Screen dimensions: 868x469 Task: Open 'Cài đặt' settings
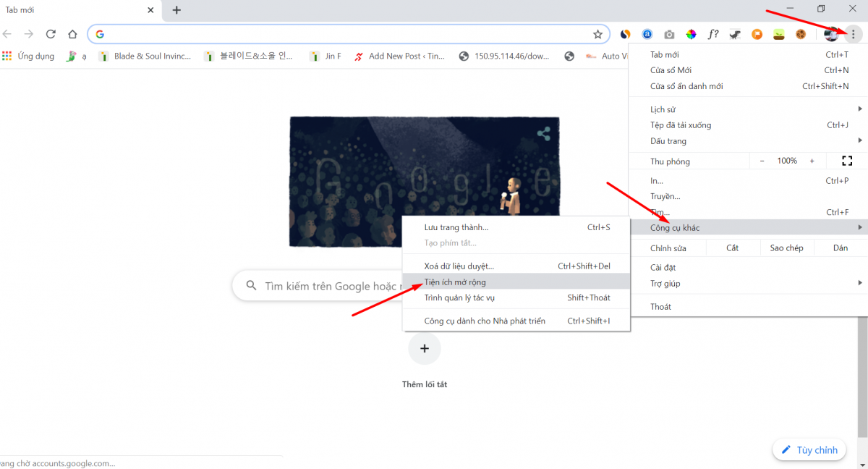pos(748,267)
